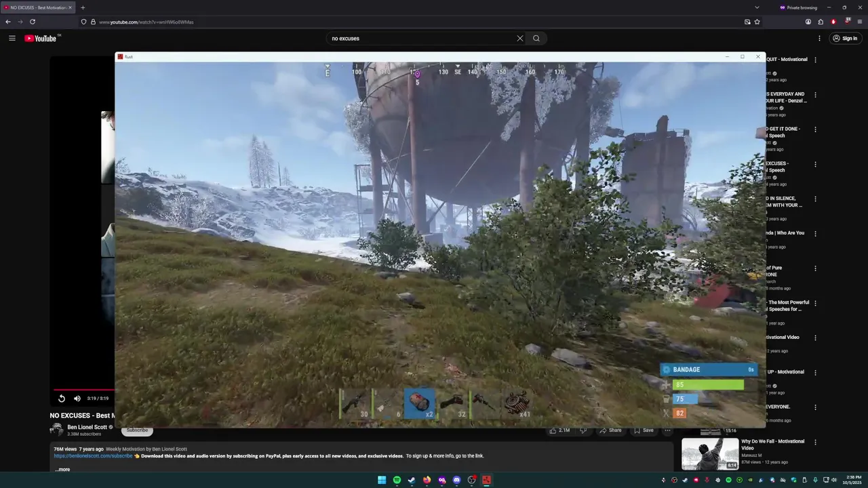Open options for Why Do We Fall video
Viewport: 868px width, 488px height.
815,442
